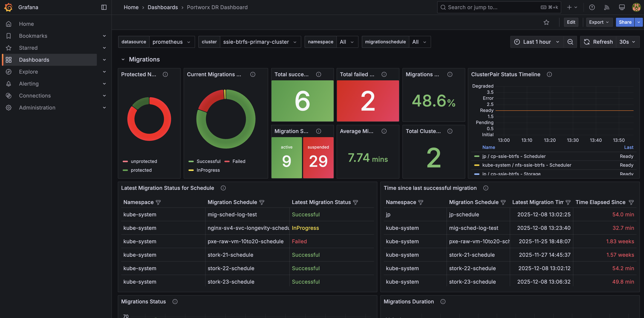Click the Search or jump to field
The height and width of the screenshot is (318, 644).
pos(487,7)
